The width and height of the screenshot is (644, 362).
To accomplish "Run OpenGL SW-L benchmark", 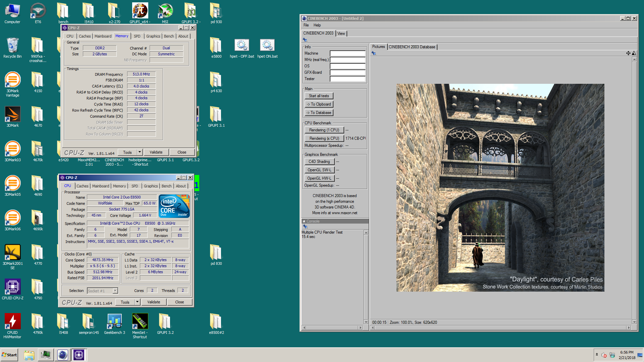I will [319, 170].
